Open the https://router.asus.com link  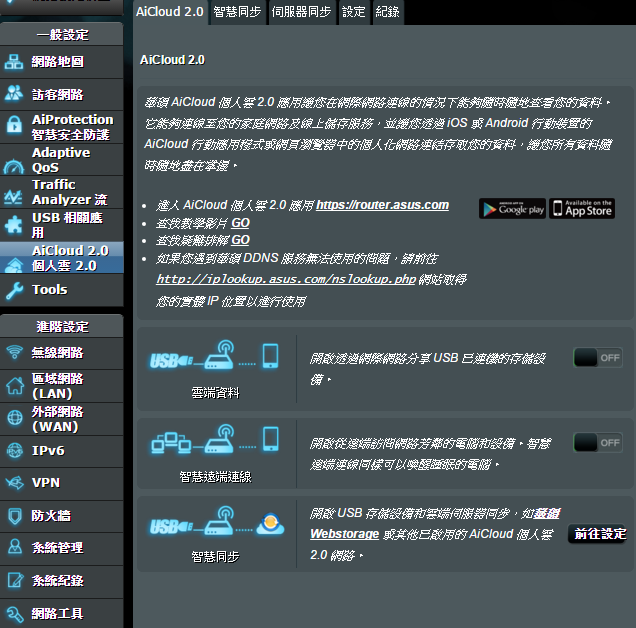[x=382, y=205]
